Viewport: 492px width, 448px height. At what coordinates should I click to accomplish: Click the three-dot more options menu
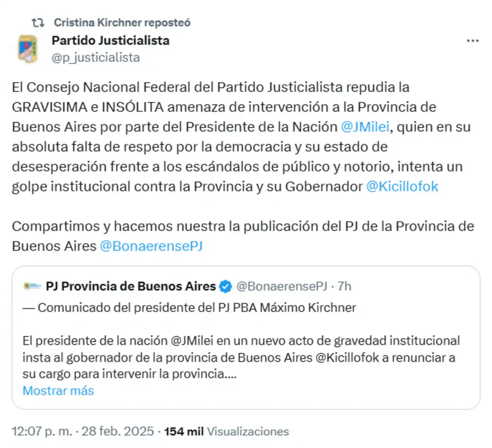click(x=473, y=40)
